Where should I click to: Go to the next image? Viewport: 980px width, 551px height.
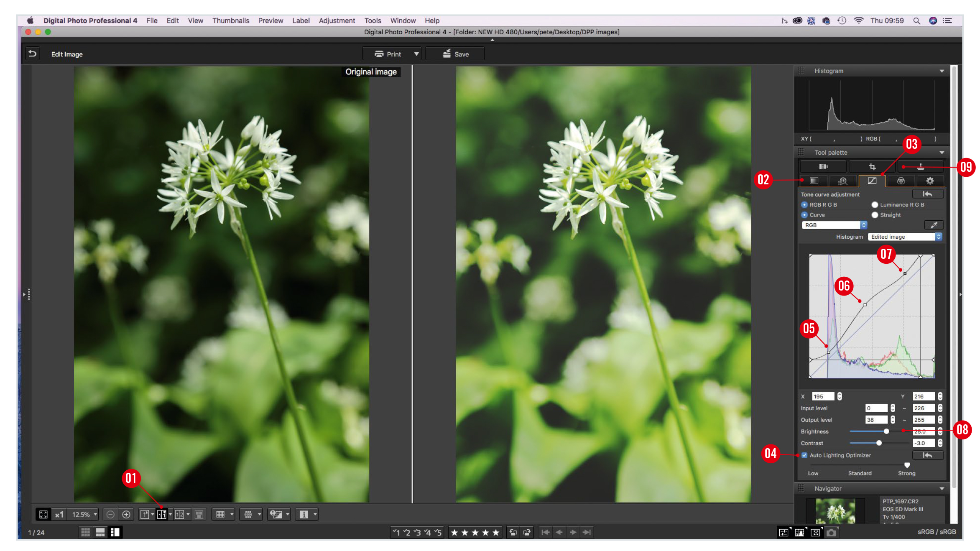(x=573, y=532)
